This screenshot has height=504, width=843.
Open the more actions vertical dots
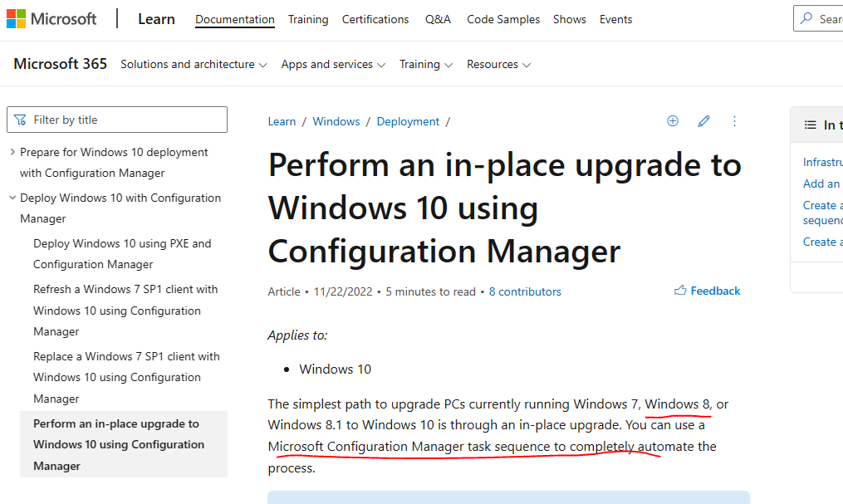click(x=734, y=121)
